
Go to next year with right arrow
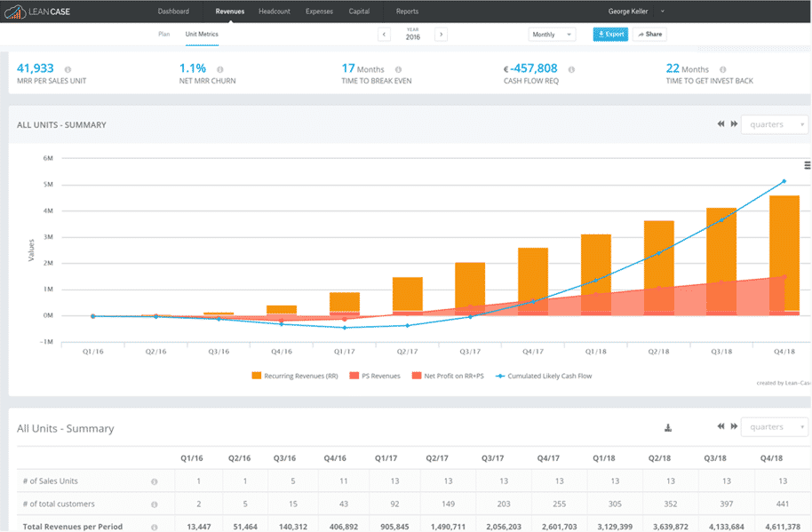[441, 35]
